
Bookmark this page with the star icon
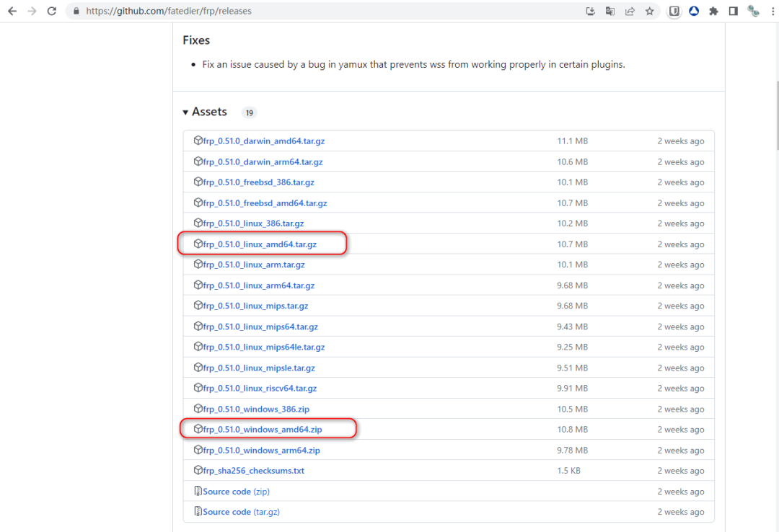pos(649,11)
